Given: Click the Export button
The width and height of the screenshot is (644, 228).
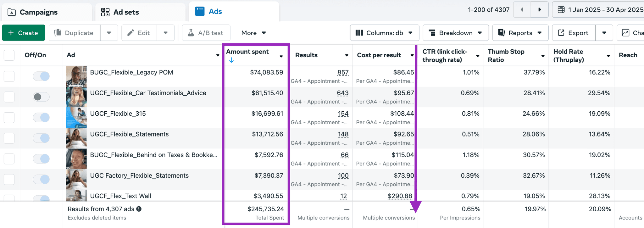Looking at the screenshot, I should [574, 33].
